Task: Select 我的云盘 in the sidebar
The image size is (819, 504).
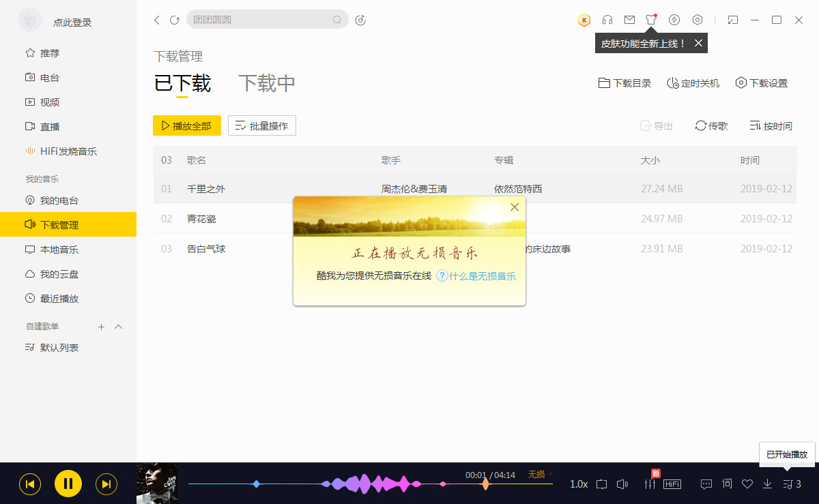Action: click(x=60, y=273)
